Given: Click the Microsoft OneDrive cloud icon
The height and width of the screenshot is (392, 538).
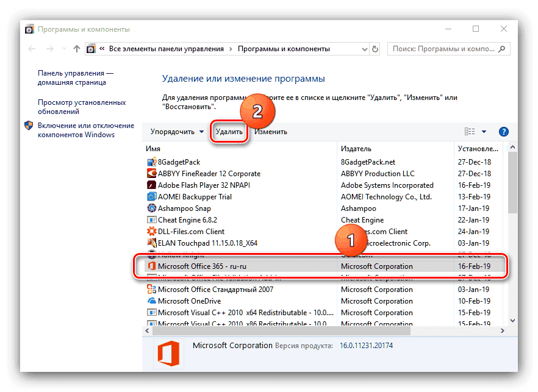Looking at the screenshot, I should coord(152,301).
